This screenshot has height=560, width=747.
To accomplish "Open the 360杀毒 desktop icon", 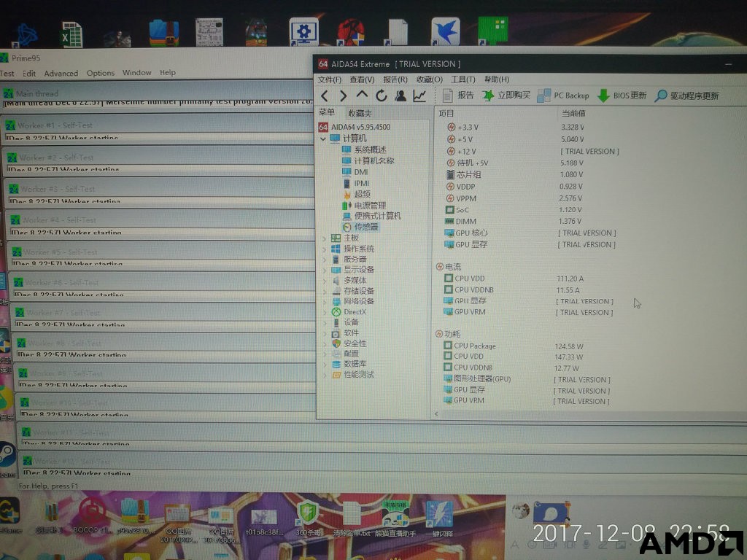I will click(308, 519).
